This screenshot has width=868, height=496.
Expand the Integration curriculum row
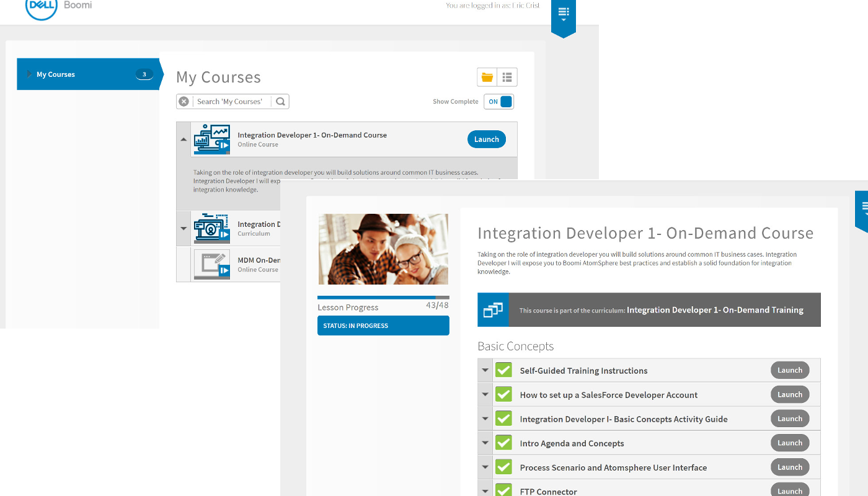pos(184,228)
